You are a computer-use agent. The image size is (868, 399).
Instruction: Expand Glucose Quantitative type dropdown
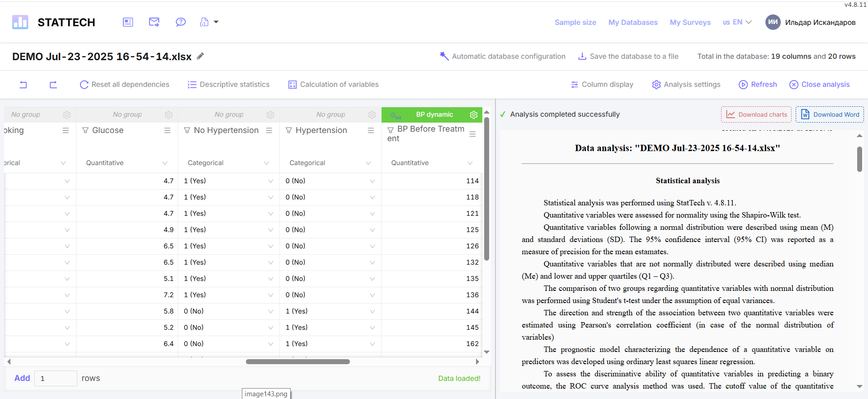point(165,163)
